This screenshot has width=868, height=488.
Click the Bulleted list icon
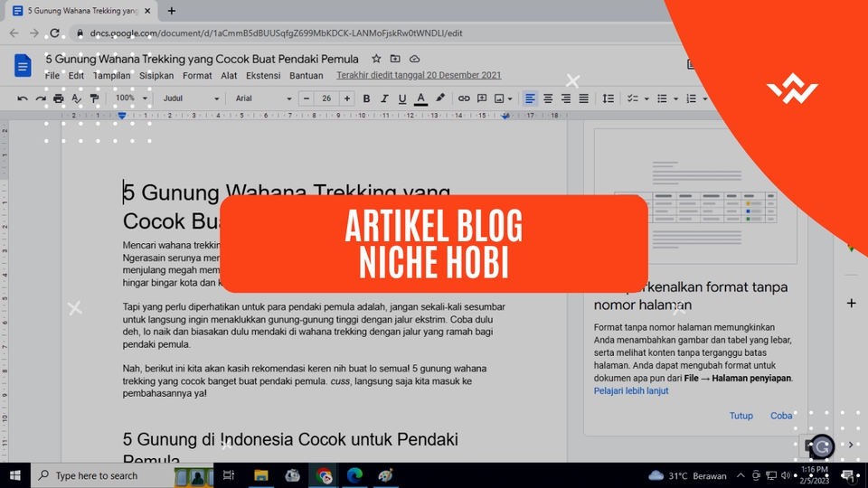tap(662, 99)
